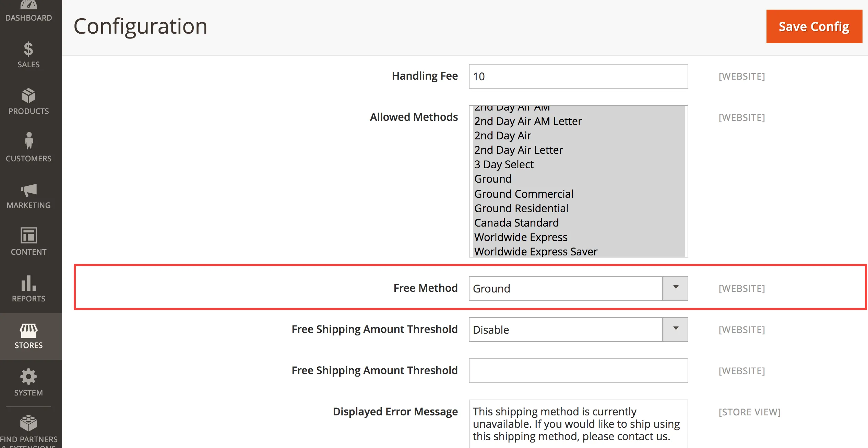Open the Free Shipping Amount Threshold Disable dropdown
Image resolution: width=868 pixels, height=448 pixels.
point(578,330)
